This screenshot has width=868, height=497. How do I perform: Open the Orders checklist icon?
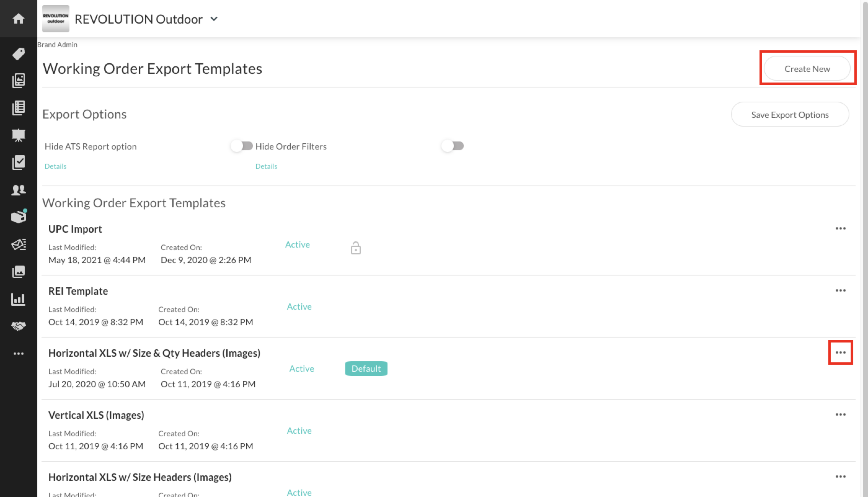[18, 163]
